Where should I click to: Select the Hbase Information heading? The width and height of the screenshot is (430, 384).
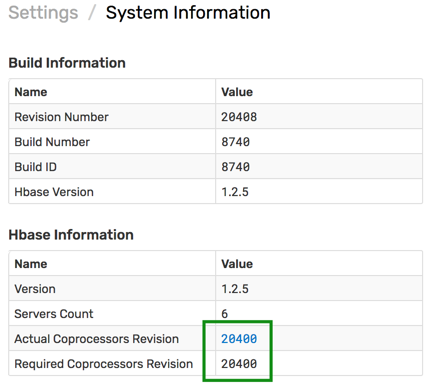tap(71, 235)
